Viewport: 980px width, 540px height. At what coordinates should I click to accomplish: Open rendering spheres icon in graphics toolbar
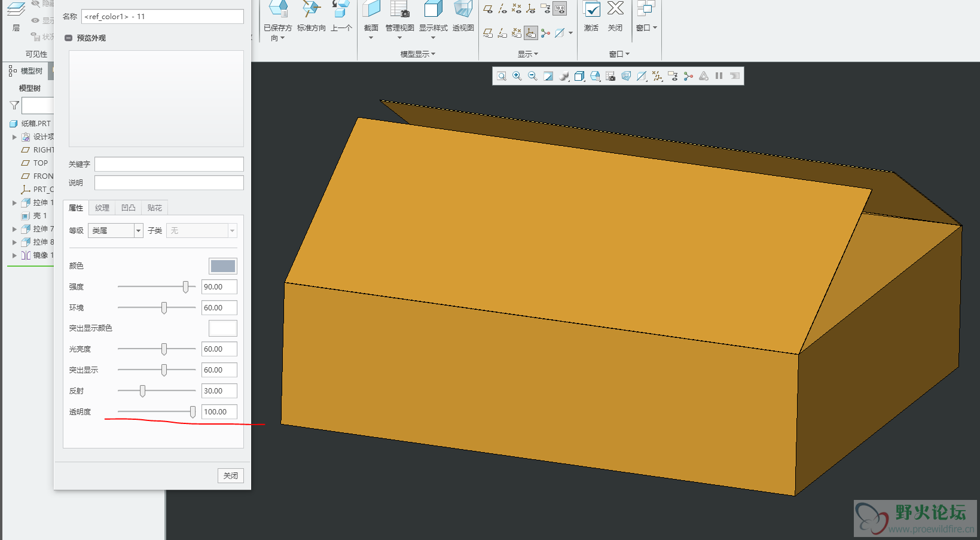tap(564, 76)
